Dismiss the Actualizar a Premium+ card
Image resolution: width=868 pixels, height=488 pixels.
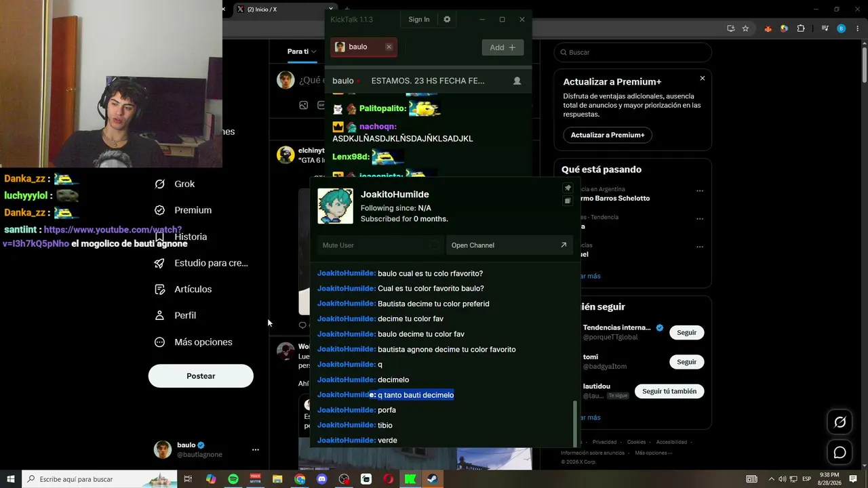coord(703,79)
